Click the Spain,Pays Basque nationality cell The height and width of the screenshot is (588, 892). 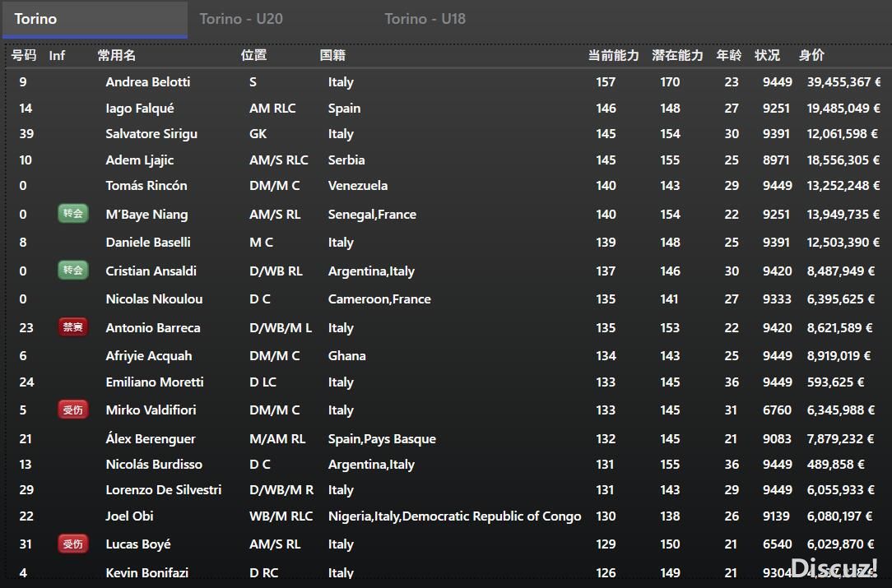point(382,438)
